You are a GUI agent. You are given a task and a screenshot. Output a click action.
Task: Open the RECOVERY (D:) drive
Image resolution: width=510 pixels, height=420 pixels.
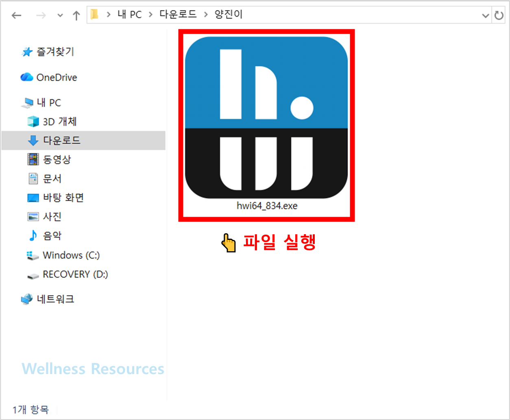pos(75,274)
